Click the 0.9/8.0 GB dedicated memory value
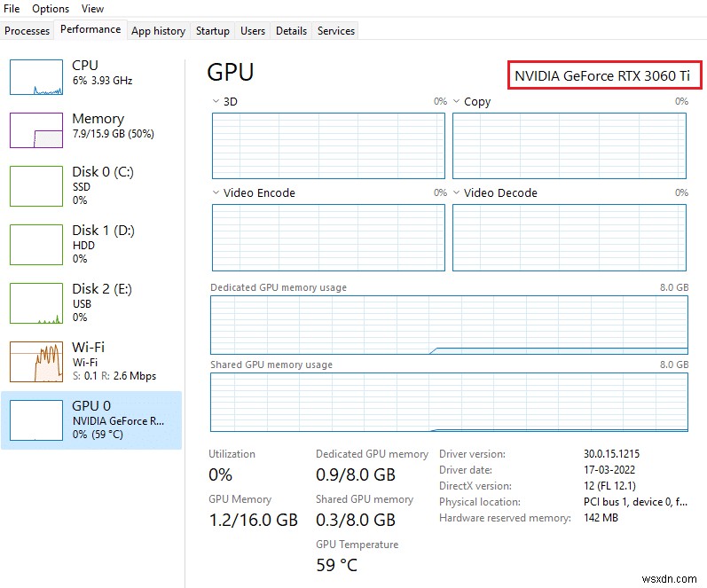Viewport: 707px width, 588px height. pyautogui.click(x=356, y=474)
